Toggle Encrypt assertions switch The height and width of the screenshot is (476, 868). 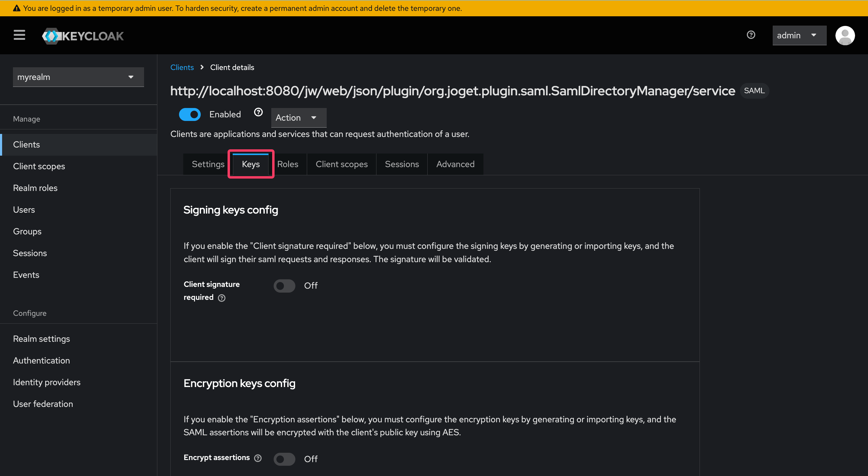[285, 459]
